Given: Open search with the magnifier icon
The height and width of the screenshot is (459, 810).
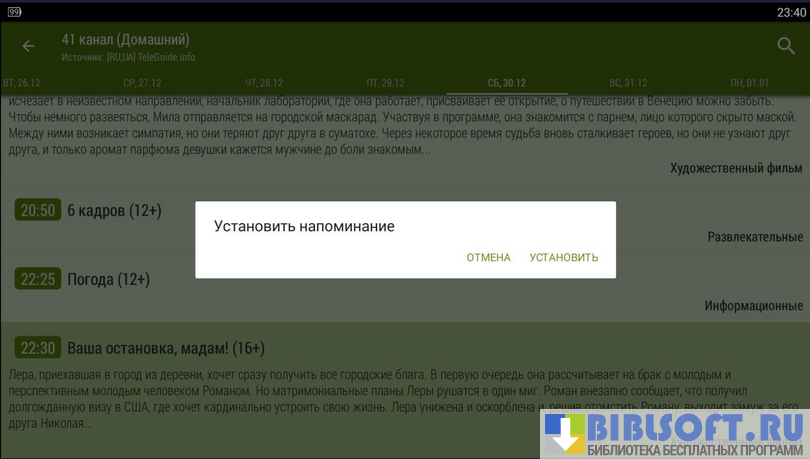Looking at the screenshot, I should (786, 46).
